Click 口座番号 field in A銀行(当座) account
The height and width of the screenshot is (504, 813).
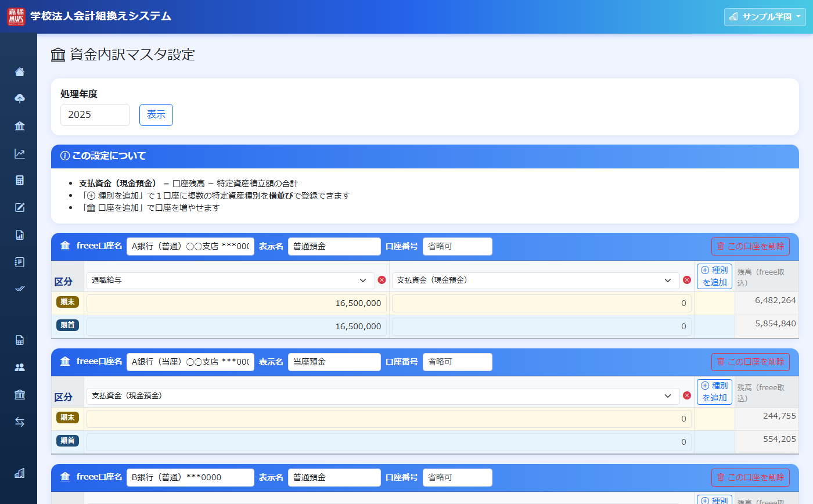click(458, 362)
